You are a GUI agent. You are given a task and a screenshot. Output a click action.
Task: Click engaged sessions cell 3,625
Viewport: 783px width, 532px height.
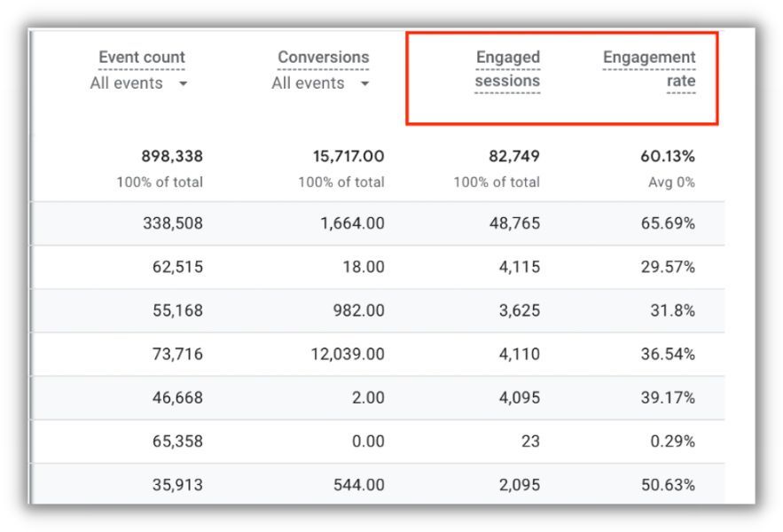pyautogui.click(x=520, y=310)
